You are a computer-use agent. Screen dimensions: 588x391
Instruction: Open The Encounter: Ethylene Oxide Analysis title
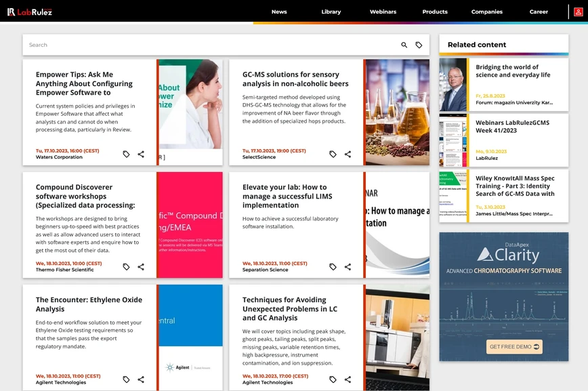[x=89, y=304]
